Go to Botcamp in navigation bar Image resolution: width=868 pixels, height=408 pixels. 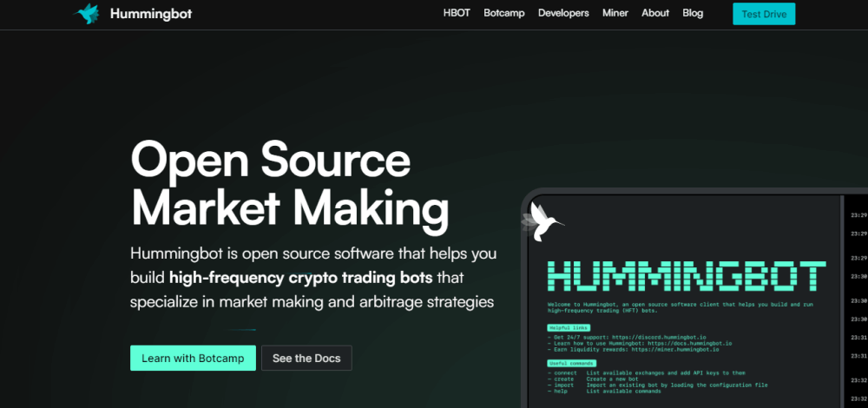point(504,13)
